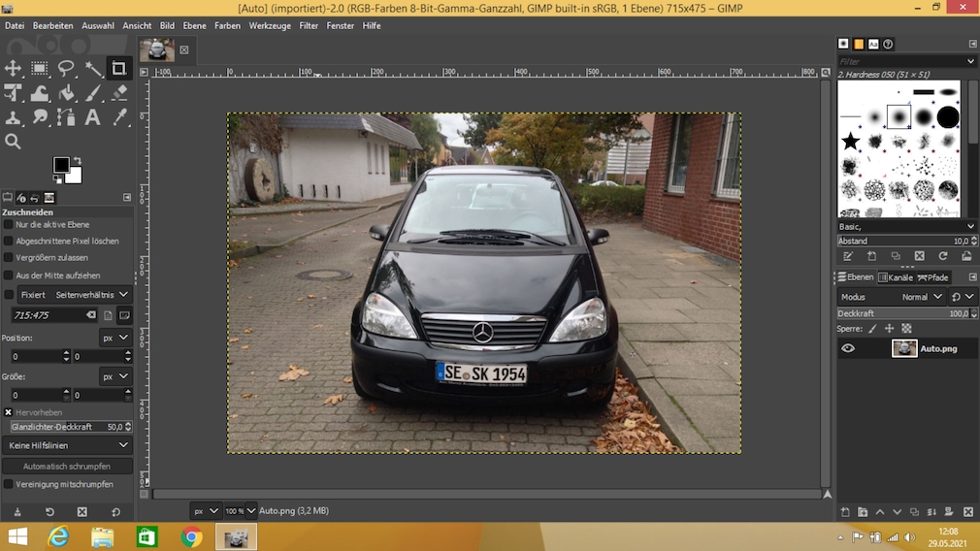Switch to the Kanäle tab
980x551 pixels.
[x=896, y=277]
